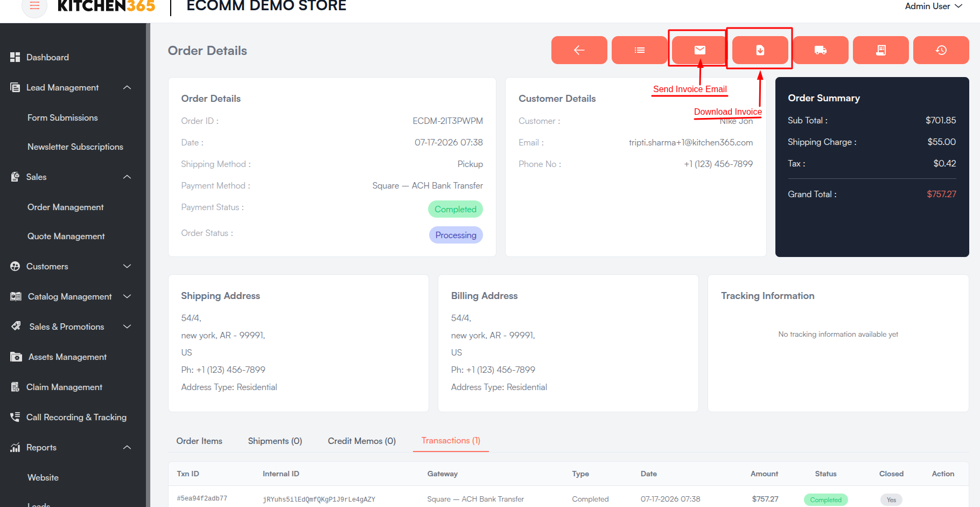Open the Credit Memos (0) tab
This screenshot has height=507, width=980.
click(x=362, y=441)
